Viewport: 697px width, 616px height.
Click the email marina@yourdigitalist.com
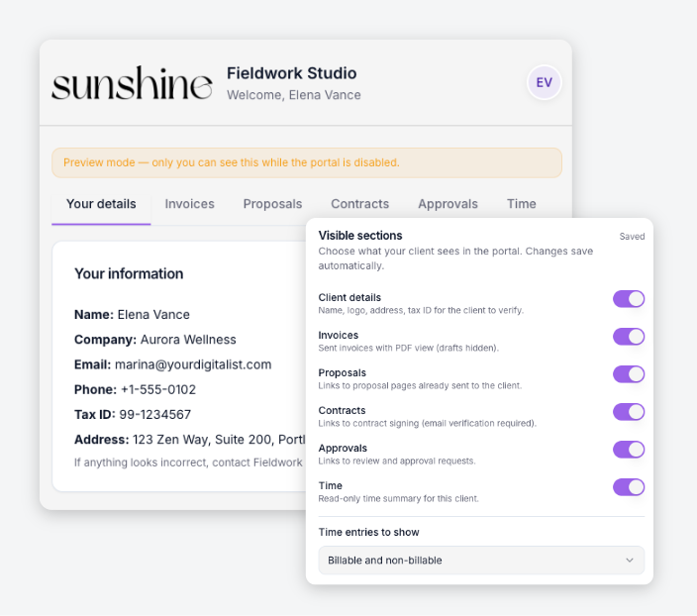pos(193,364)
